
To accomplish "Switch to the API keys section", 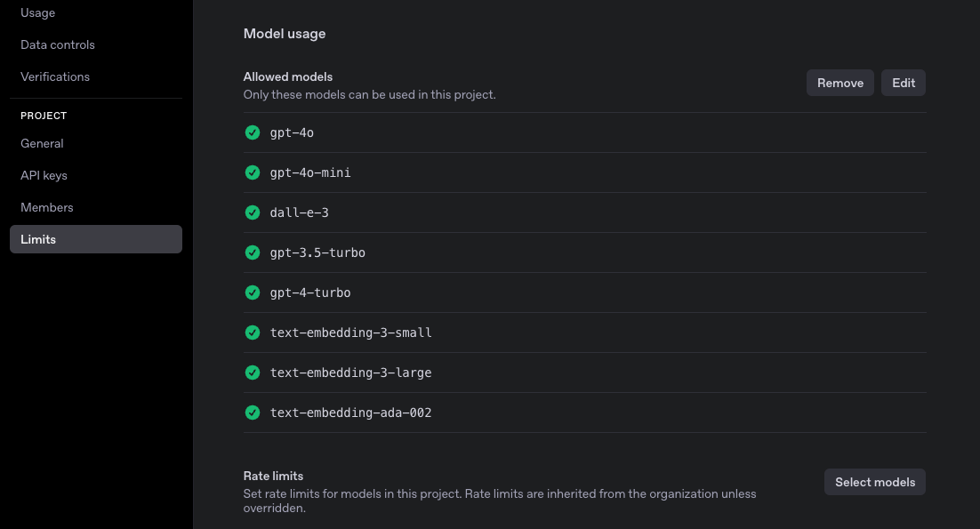I will [x=44, y=175].
